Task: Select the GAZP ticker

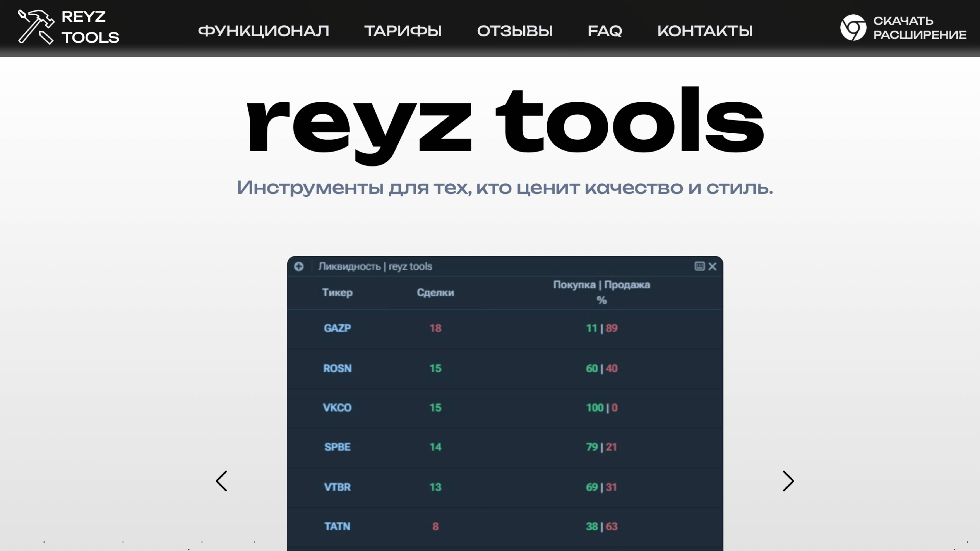Action: [x=337, y=328]
